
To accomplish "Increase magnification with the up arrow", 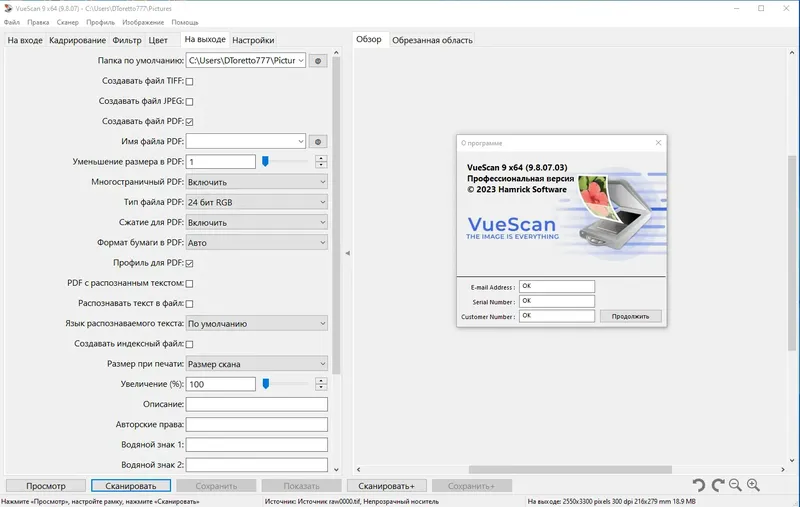I will (321, 381).
